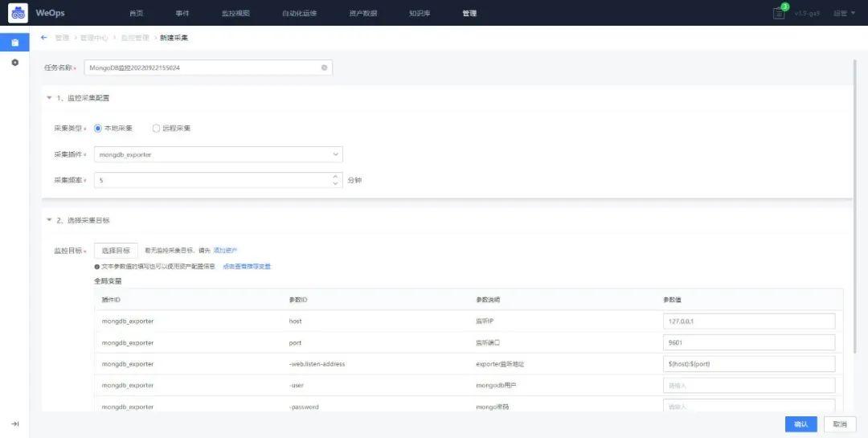Click the mongodb用户 description cell
This screenshot has height=438, width=868.
[x=497, y=386]
